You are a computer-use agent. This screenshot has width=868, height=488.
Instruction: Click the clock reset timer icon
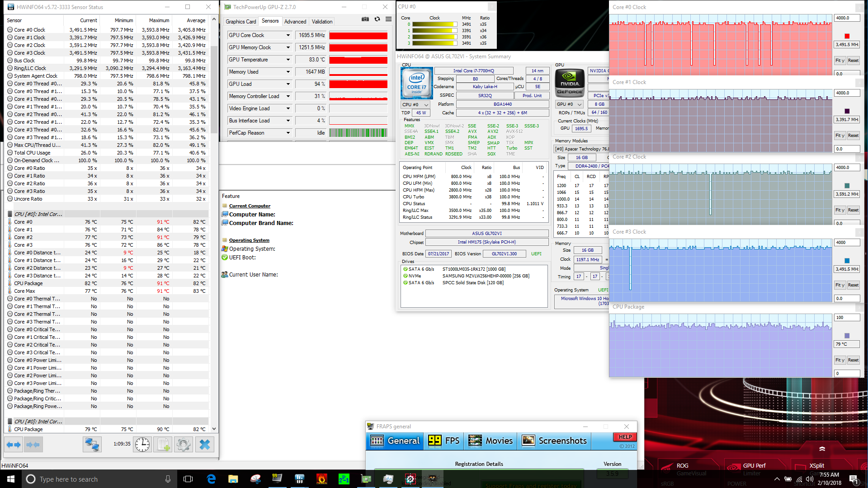click(142, 445)
